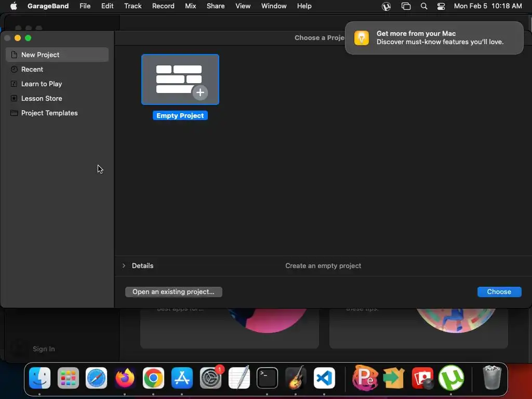Viewport: 532px width, 399px height.
Task: Click the Learn to Play music note icon
Action: tap(14, 84)
